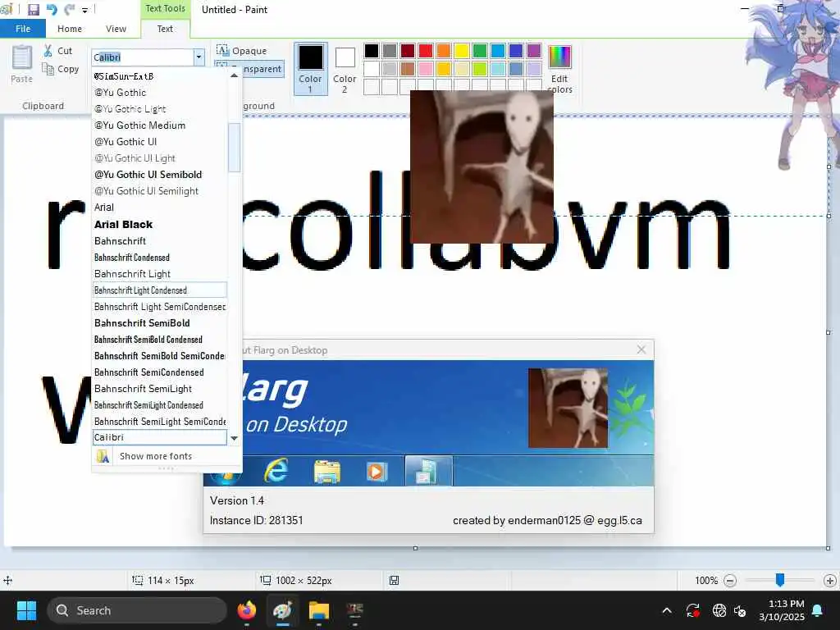Viewport: 840px width, 630px height.
Task: Pick the red palette swatch
Action: tap(426, 51)
